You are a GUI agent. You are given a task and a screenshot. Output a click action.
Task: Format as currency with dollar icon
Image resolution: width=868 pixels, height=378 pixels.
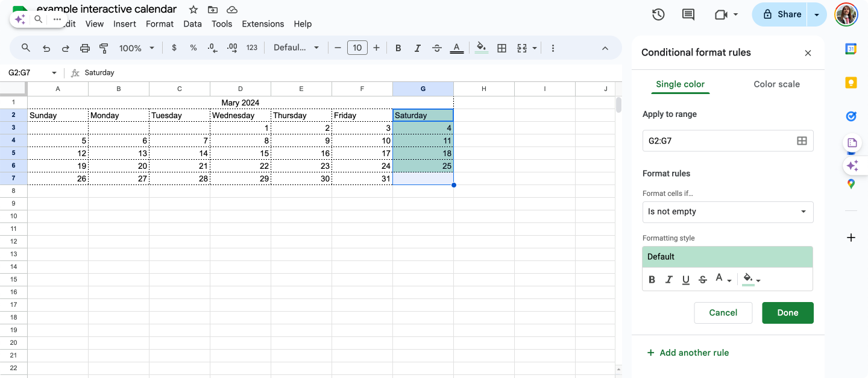coord(174,48)
